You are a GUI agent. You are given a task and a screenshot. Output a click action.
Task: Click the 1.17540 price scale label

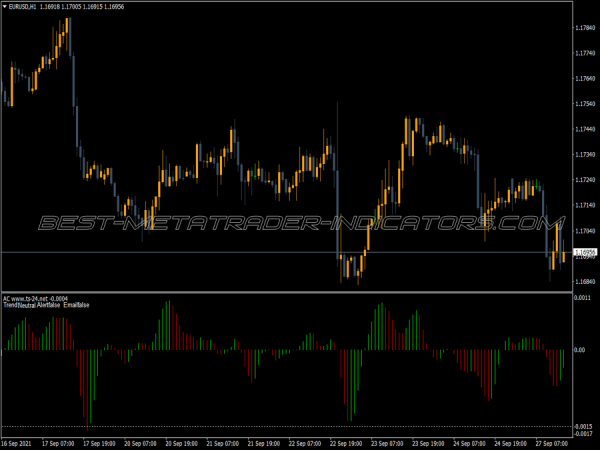pyautogui.click(x=586, y=104)
